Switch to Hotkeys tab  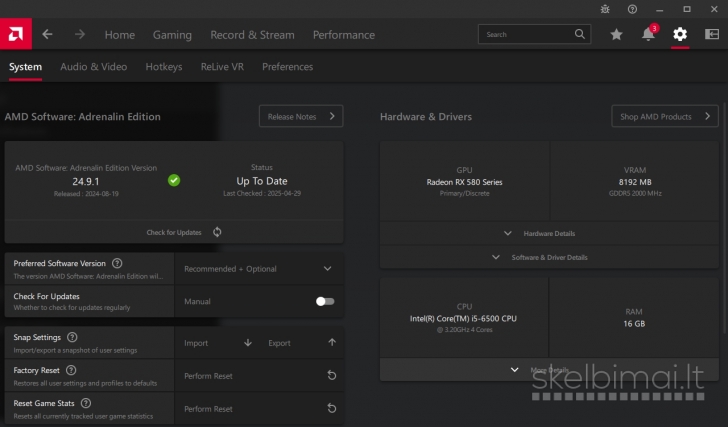164,67
